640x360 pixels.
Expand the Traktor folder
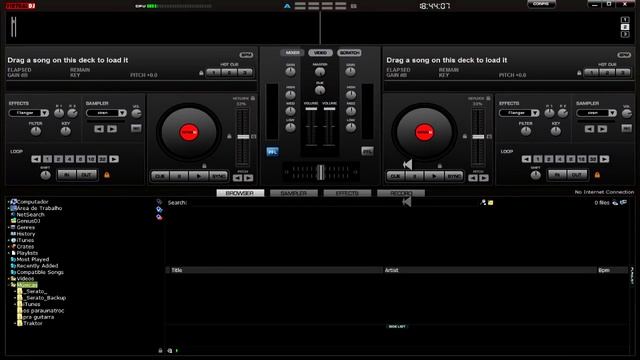coord(15,324)
